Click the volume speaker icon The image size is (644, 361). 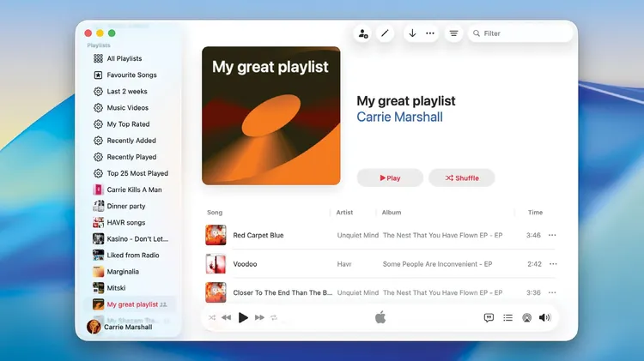(544, 317)
